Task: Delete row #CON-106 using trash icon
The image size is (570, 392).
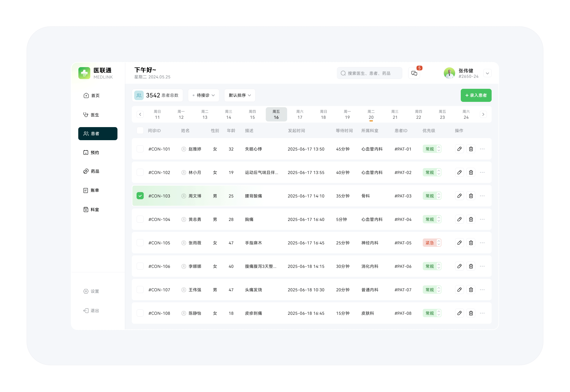Action: (471, 266)
